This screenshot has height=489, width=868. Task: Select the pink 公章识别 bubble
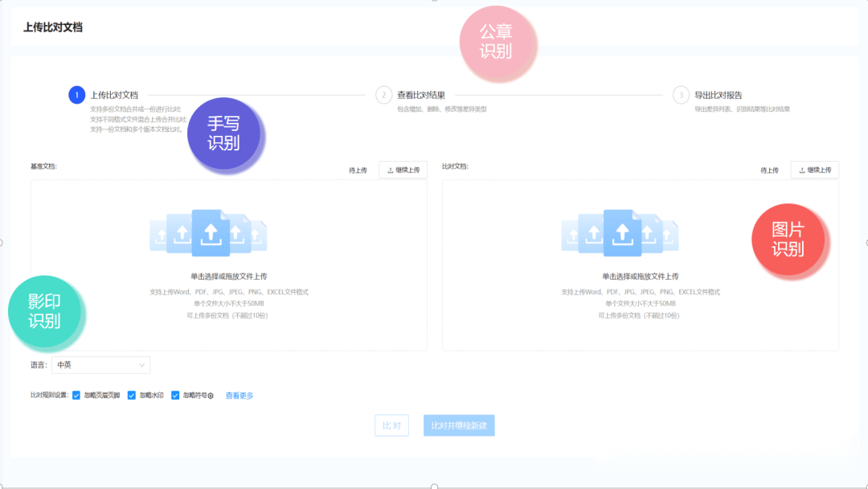pyautogui.click(x=497, y=42)
